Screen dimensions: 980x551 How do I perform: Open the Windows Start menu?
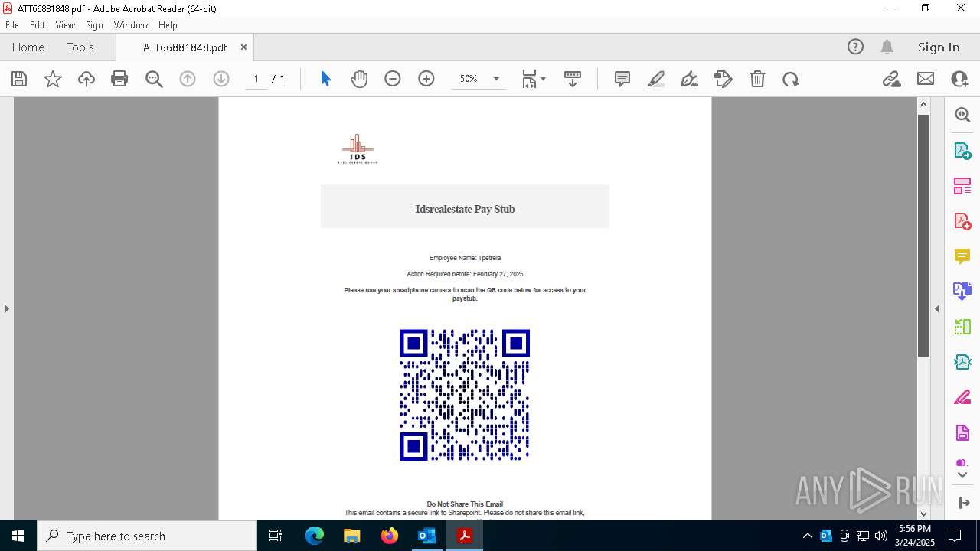pyautogui.click(x=18, y=536)
